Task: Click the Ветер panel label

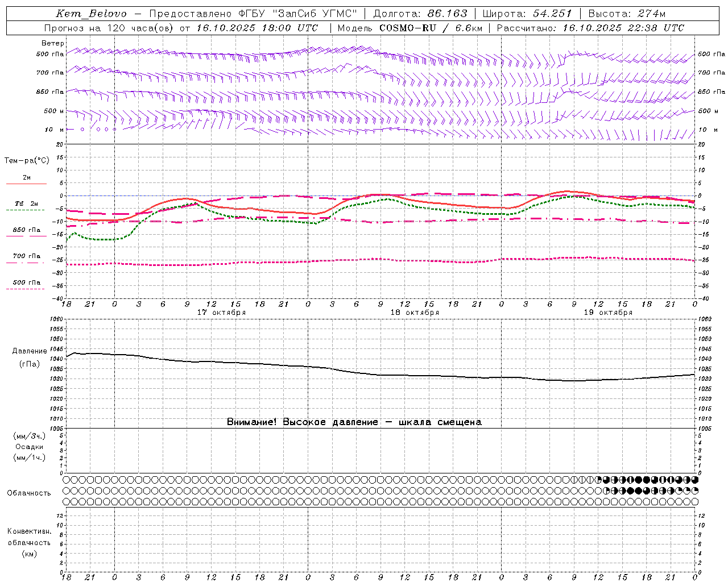Action: click(x=53, y=43)
